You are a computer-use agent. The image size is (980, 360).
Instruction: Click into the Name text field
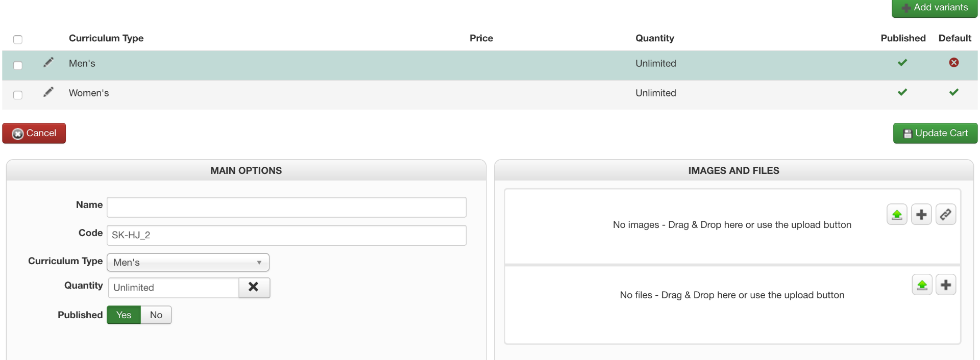pyautogui.click(x=286, y=208)
